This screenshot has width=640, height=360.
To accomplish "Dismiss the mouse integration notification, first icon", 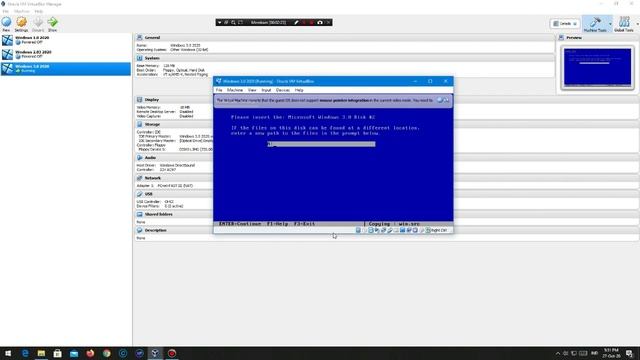I will [440, 100].
